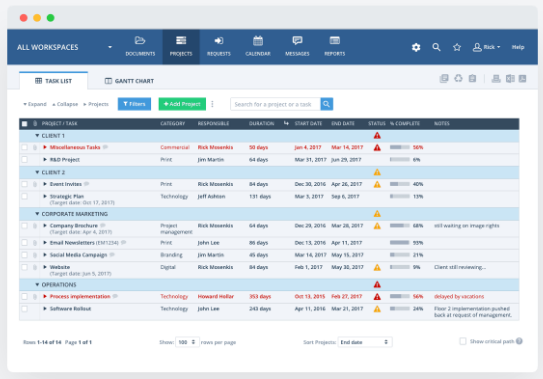This screenshot has height=379, width=543.
Task: Expand the Strategic Plan project
Action: pyautogui.click(x=45, y=196)
